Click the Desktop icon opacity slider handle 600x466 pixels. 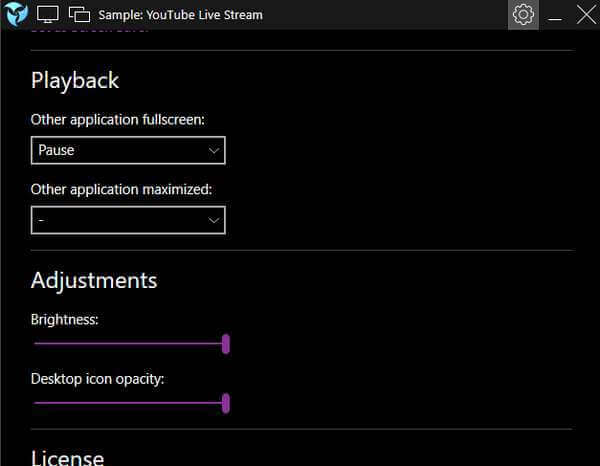point(226,403)
